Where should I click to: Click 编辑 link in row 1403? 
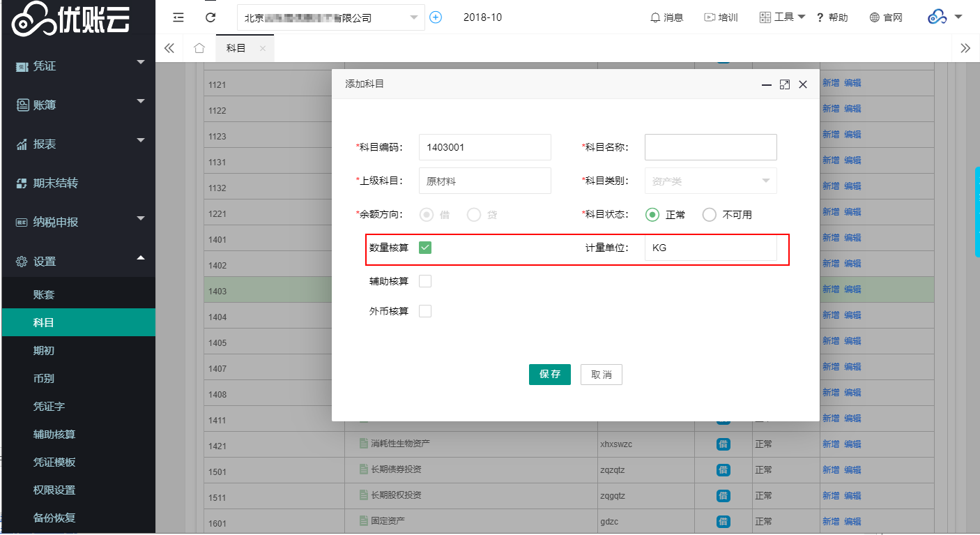[852, 289]
